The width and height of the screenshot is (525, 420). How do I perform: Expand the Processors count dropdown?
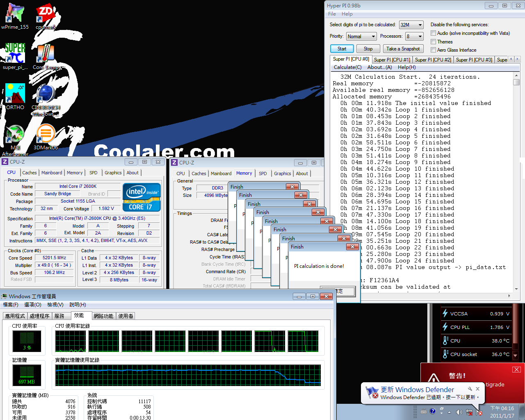[414, 37]
